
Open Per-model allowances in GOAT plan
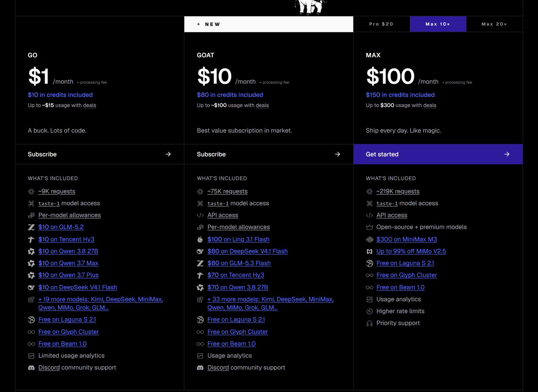(x=239, y=227)
